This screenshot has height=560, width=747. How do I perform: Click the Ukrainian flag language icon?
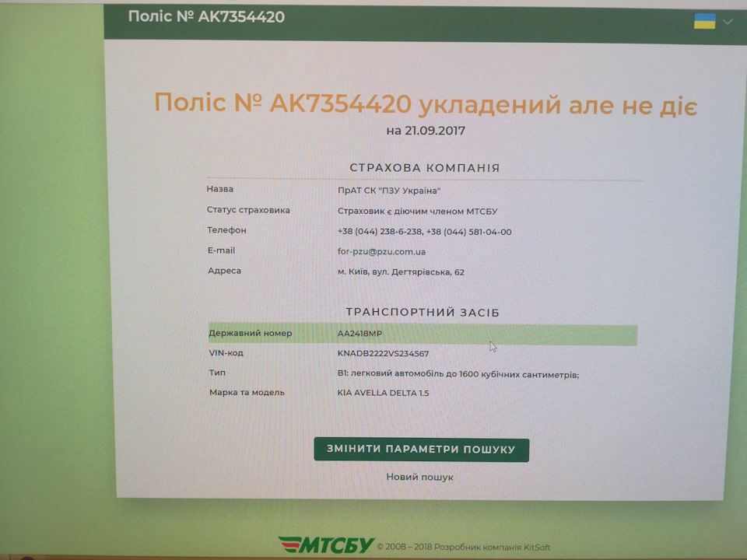pos(705,21)
